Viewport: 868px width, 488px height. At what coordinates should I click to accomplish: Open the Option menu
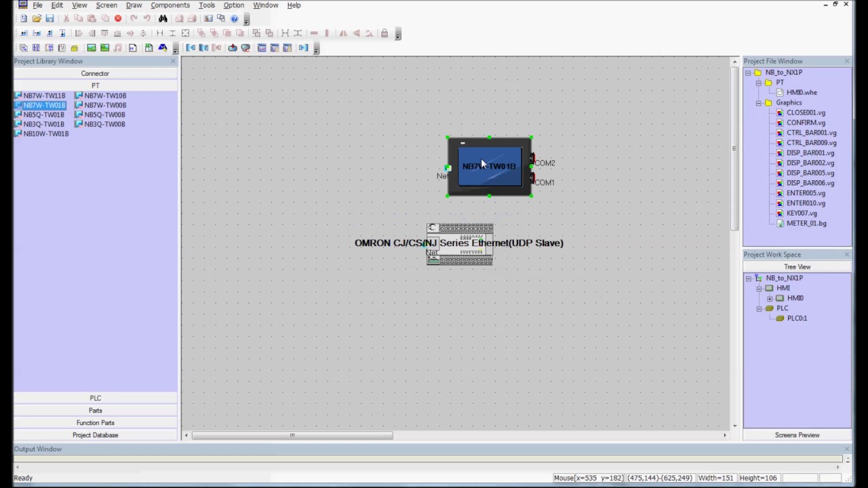(x=234, y=5)
